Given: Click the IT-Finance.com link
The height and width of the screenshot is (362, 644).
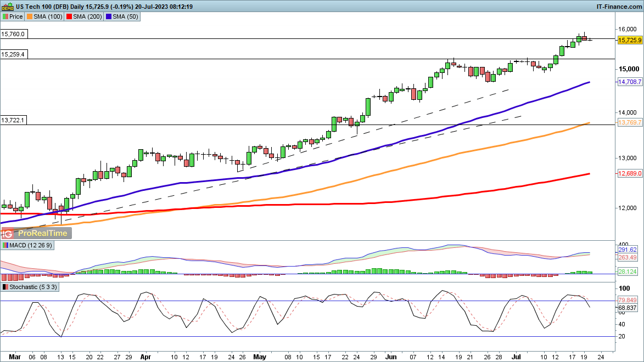Looking at the screenshot, I should pyautogui.click(x=619, y=7).
